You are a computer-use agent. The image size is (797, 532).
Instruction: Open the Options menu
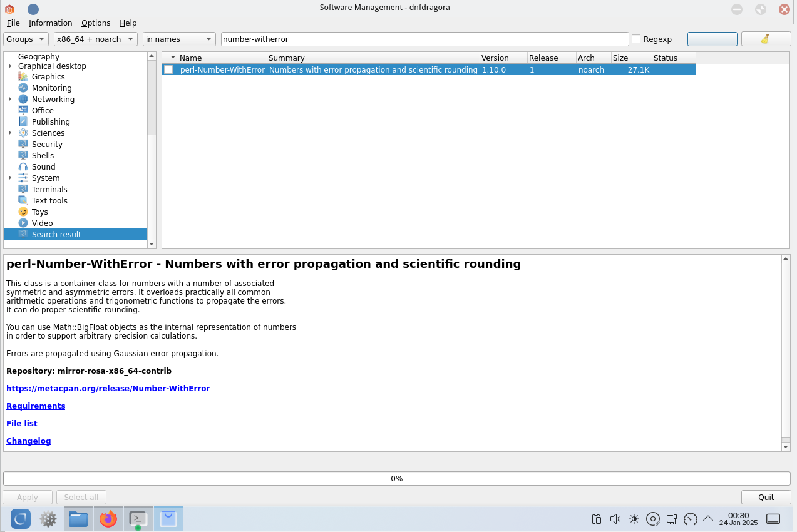[96, 23]
